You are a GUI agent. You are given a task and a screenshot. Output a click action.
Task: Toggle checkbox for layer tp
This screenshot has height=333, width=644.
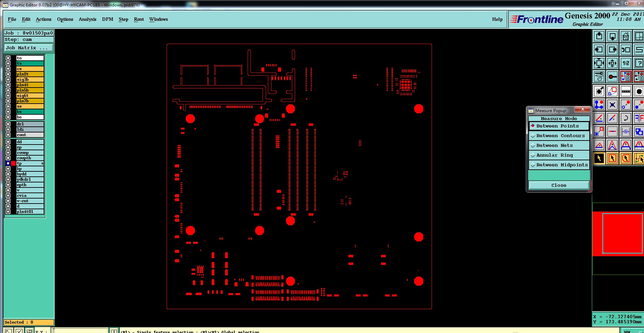coord(8,163)
